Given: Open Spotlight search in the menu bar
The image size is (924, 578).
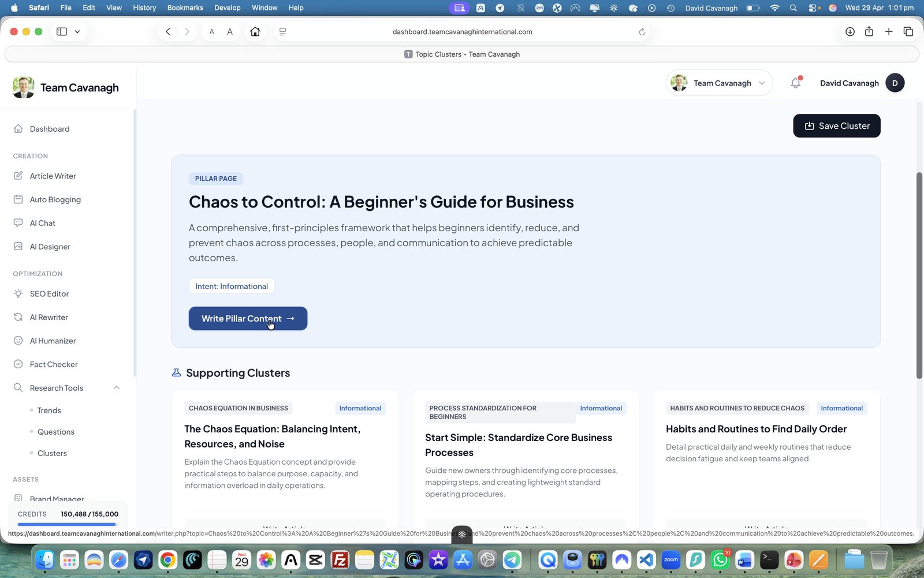Looking at the screenshot, I should (793, 8).
